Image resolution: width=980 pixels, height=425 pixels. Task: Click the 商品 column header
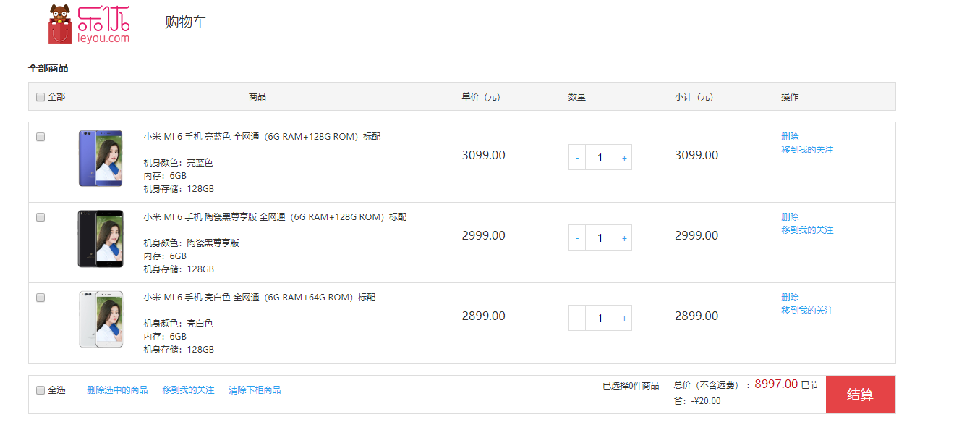click(x=257, y=97)
